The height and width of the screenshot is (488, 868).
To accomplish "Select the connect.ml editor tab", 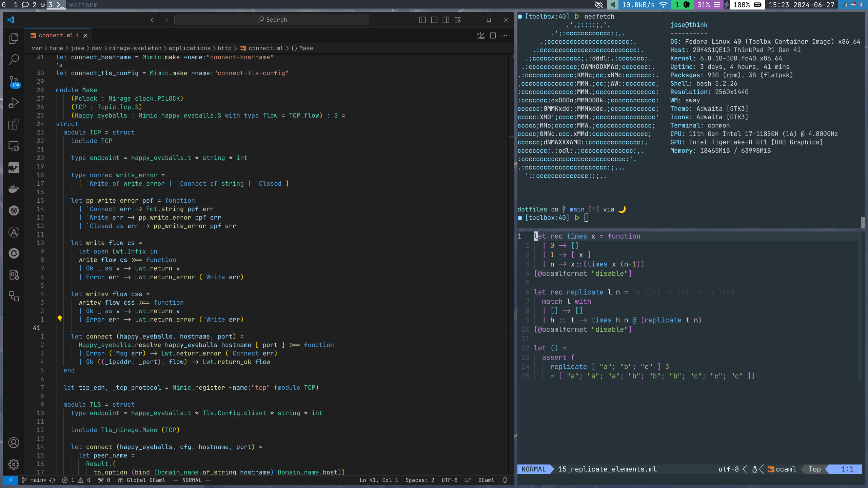I will (x=56, y=36).
